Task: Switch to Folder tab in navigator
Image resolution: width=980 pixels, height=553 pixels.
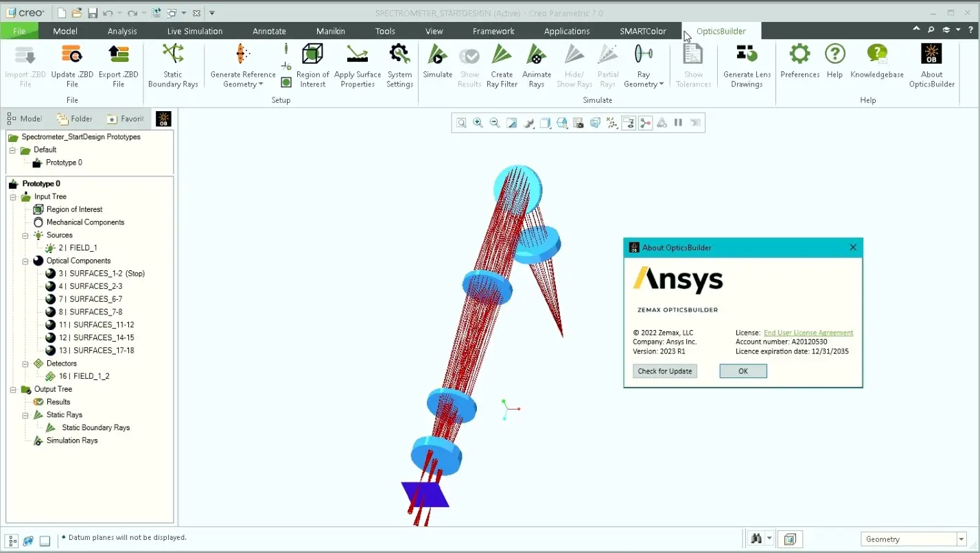Action: [75, 119]
